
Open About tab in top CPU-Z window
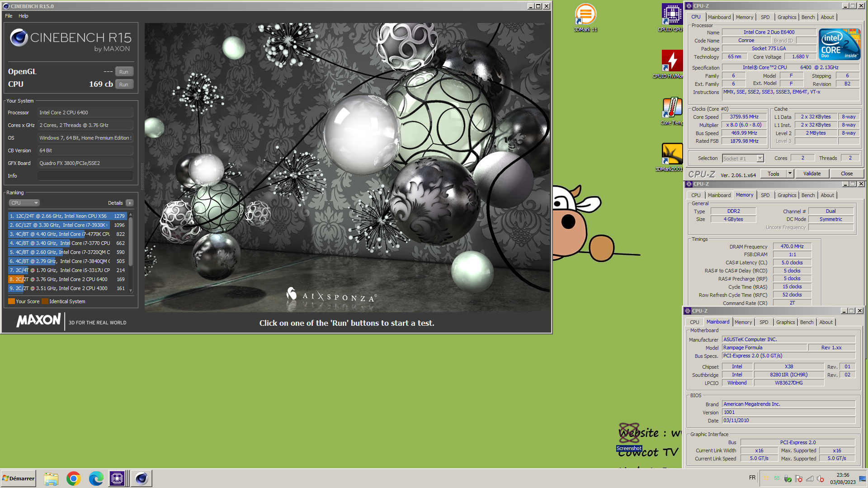(827, 17)
